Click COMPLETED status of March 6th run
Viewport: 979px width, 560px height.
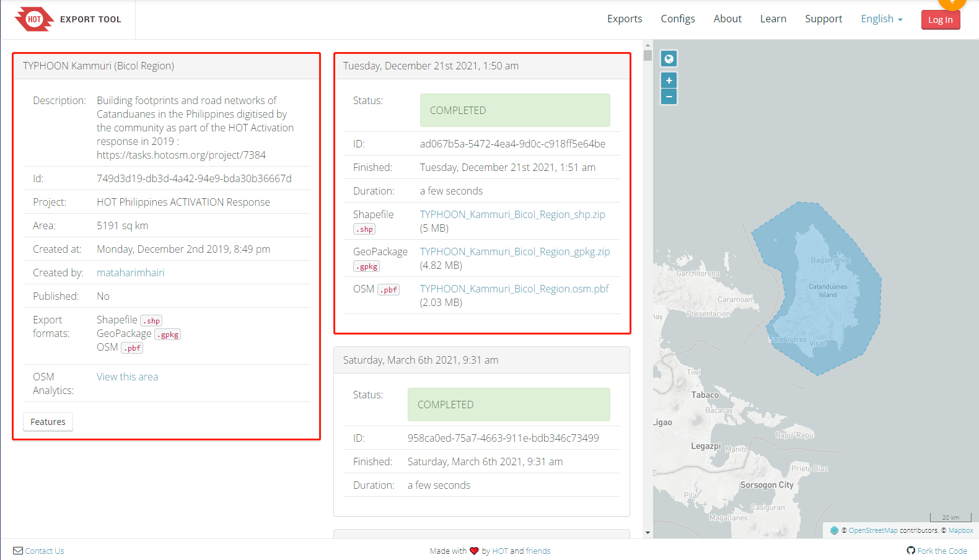point(509,405)
